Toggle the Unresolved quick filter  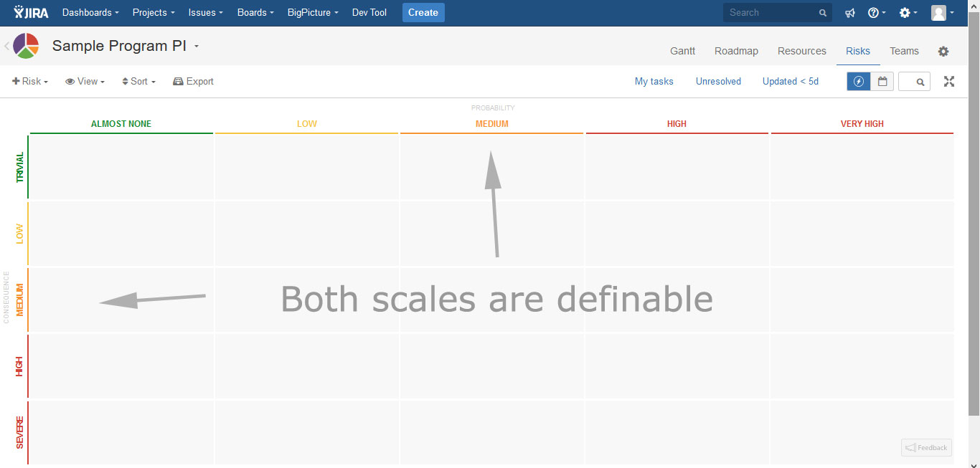[718, 82]
